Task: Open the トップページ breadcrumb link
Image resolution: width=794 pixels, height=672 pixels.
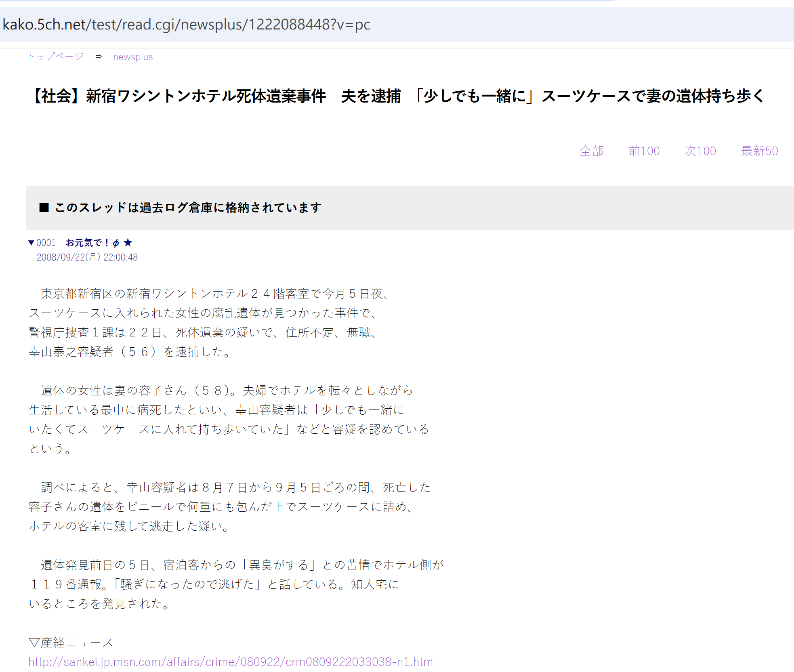Action: click(x=56, y=57)
